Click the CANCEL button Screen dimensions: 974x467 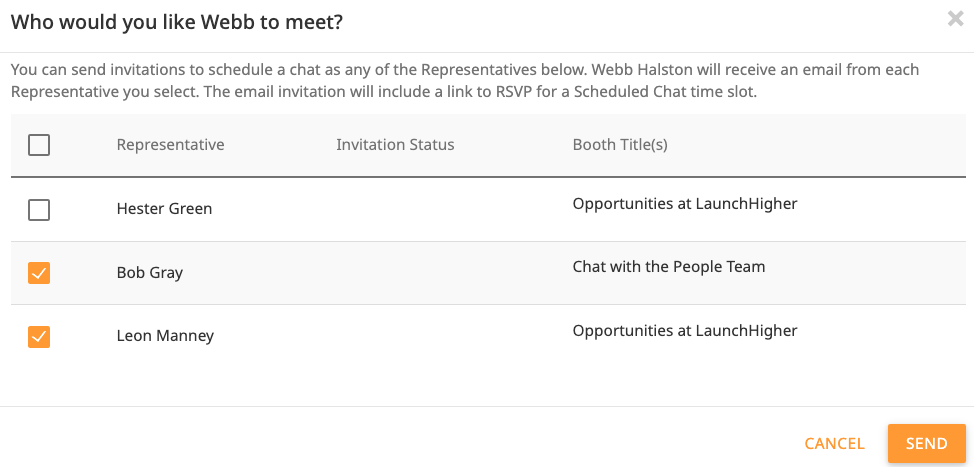(834, 443)
